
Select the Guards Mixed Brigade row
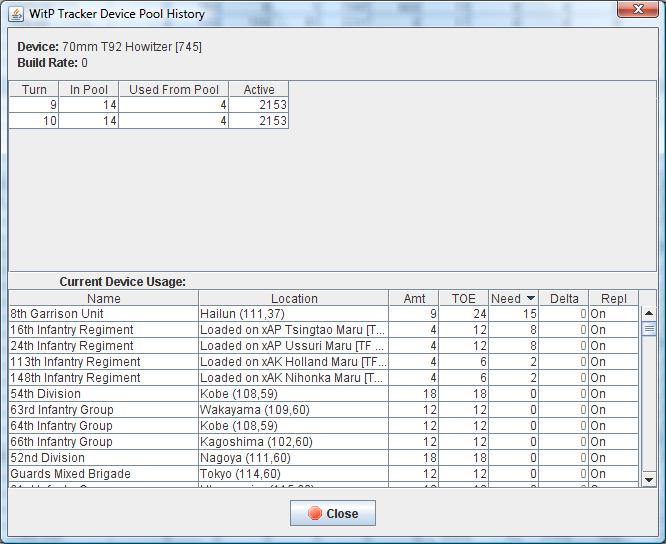point(324,474)
